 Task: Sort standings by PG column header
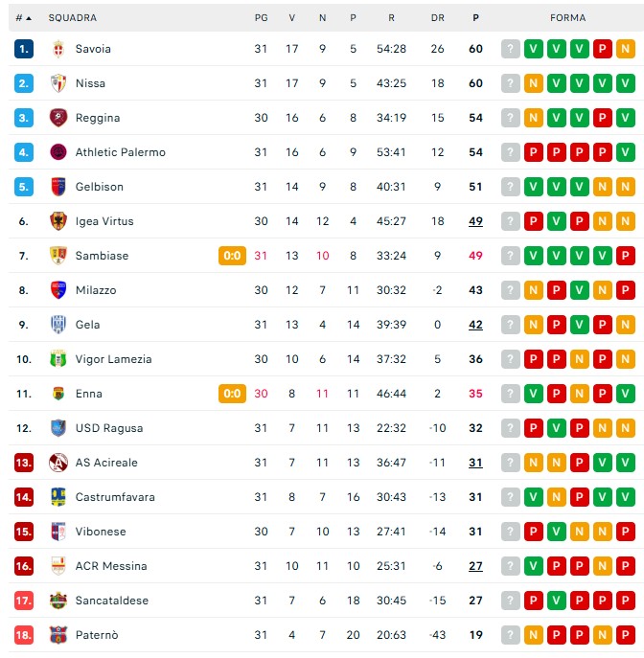pos(262,17)
